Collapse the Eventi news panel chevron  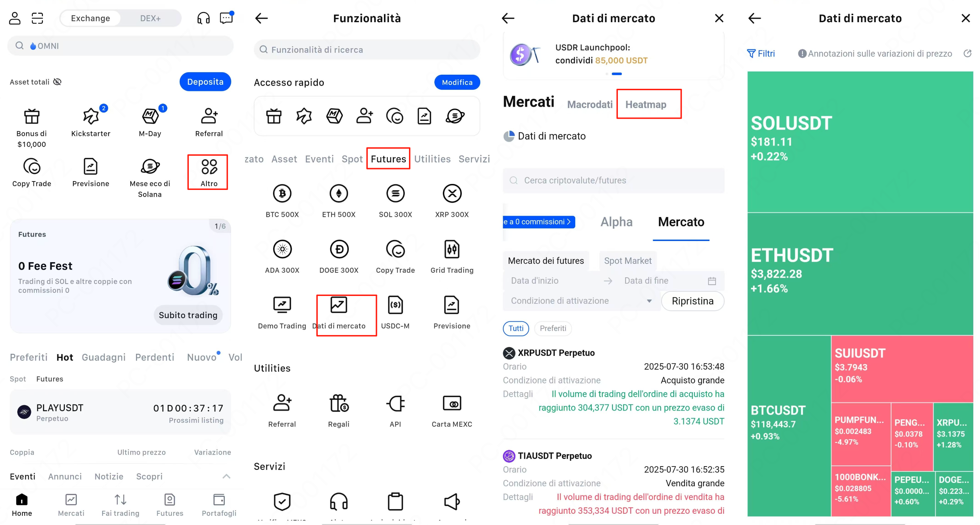coord(227,476)
